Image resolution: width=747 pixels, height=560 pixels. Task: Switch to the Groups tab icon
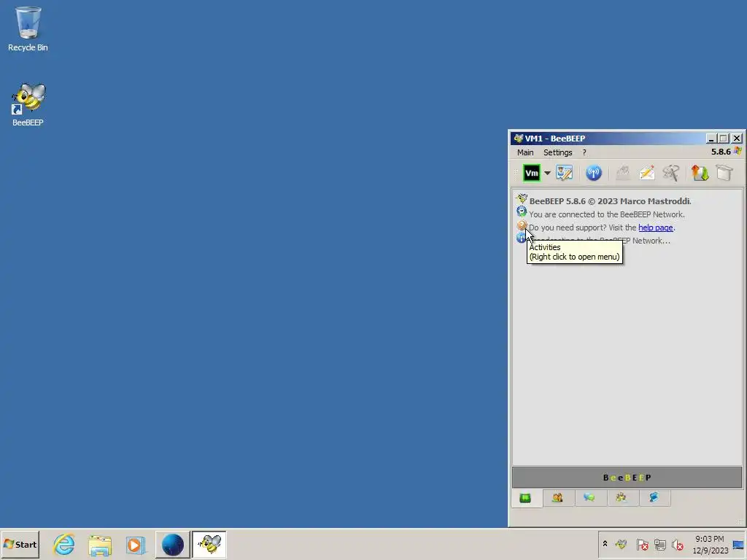coord(622,497)
